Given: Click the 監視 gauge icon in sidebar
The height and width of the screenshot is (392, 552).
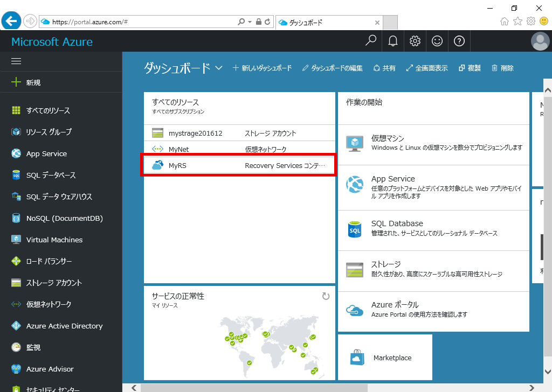Looking at the screenshot, I should 16,347.
